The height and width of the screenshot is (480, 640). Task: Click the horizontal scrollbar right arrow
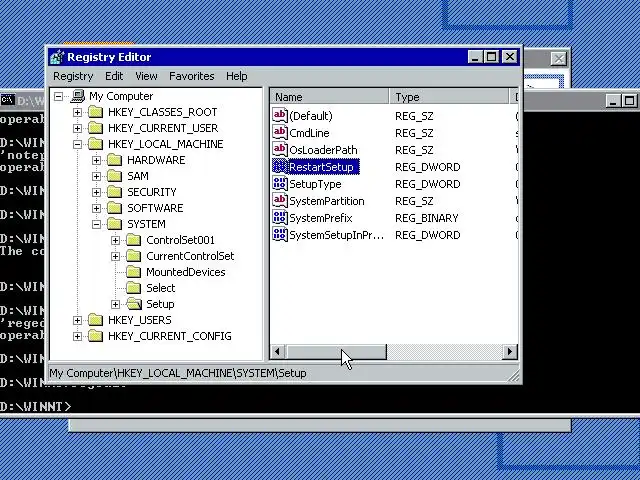509,352
